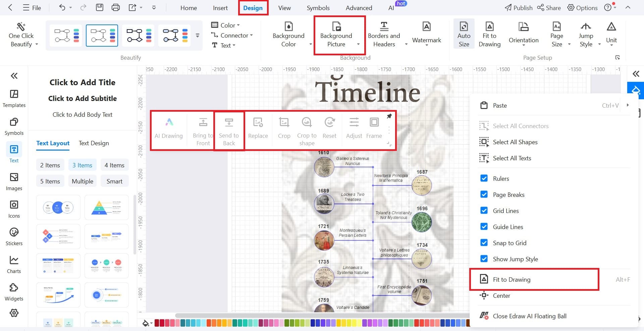The image size is (644, 331).
Task: Open Orientation page setting
Action: [524, 34]
